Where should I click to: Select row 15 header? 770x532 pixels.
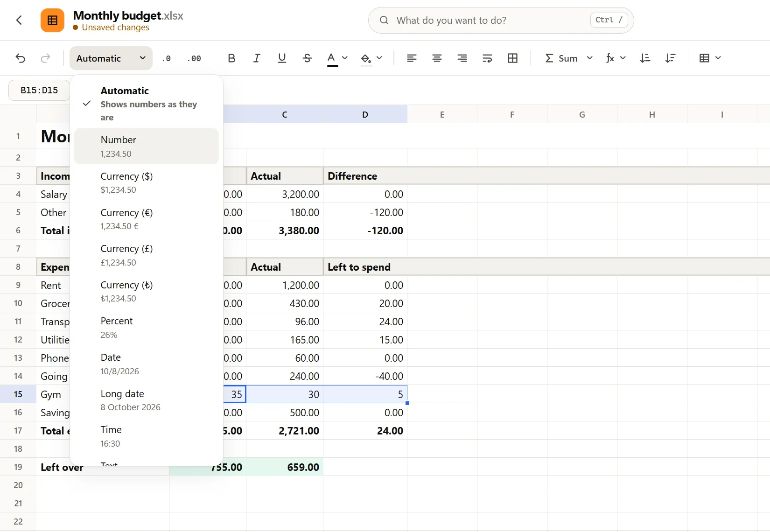click(x=18, y=394)
